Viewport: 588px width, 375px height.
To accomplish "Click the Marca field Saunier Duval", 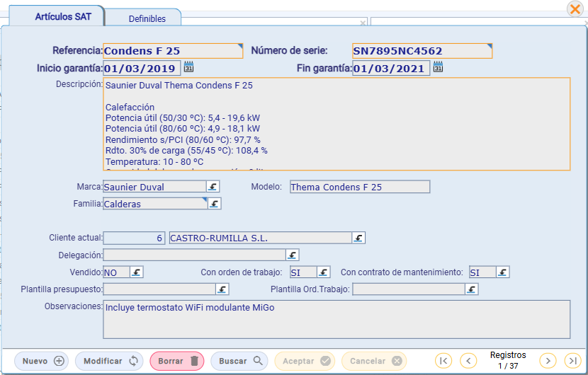I will click(x=154, y=187).
